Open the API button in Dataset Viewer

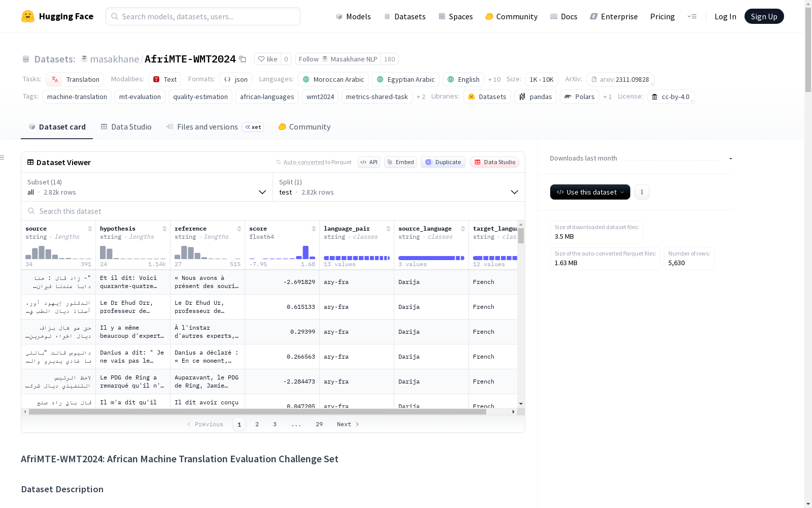pos(369,162)
